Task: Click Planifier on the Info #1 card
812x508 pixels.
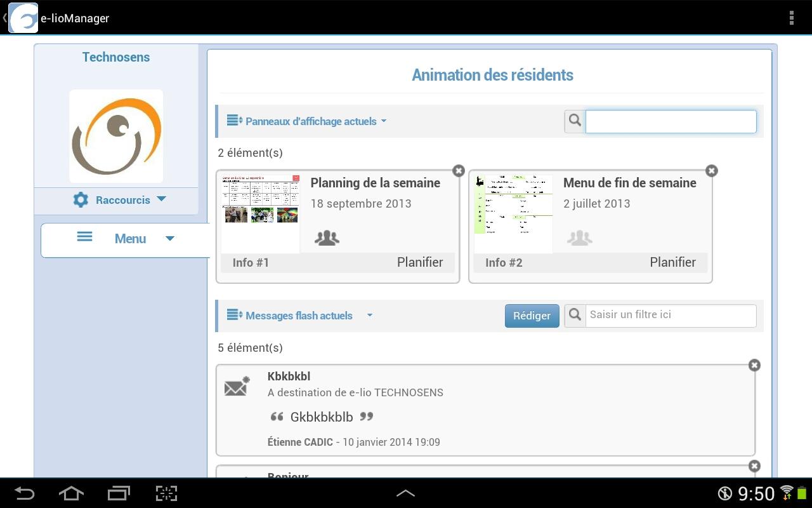Action: [x=420, y=262]
